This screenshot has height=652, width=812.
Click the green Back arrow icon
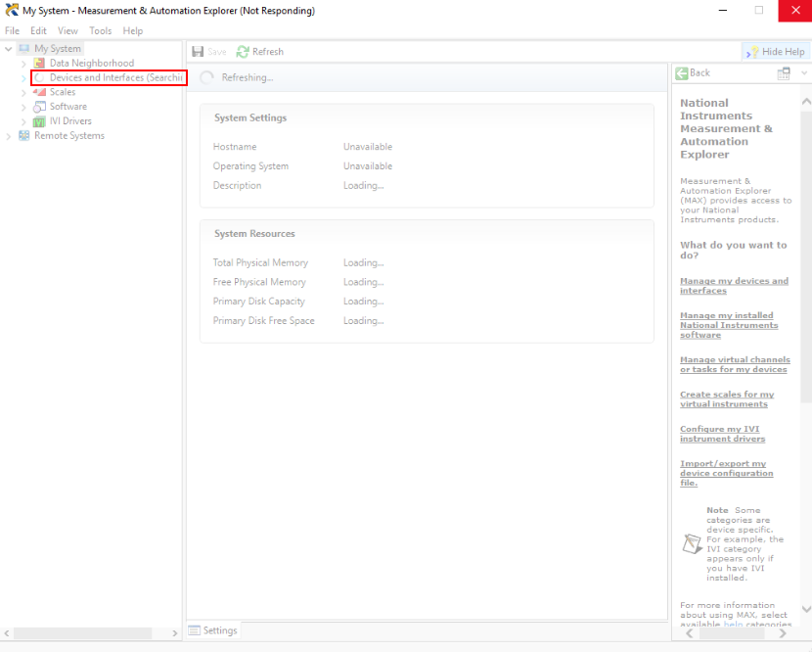682,73
